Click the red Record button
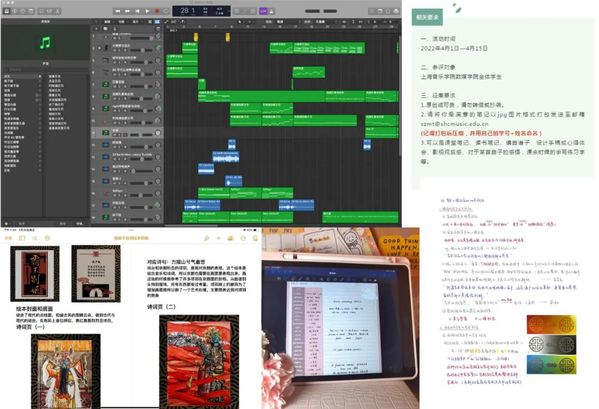 (x=157, y=11)
